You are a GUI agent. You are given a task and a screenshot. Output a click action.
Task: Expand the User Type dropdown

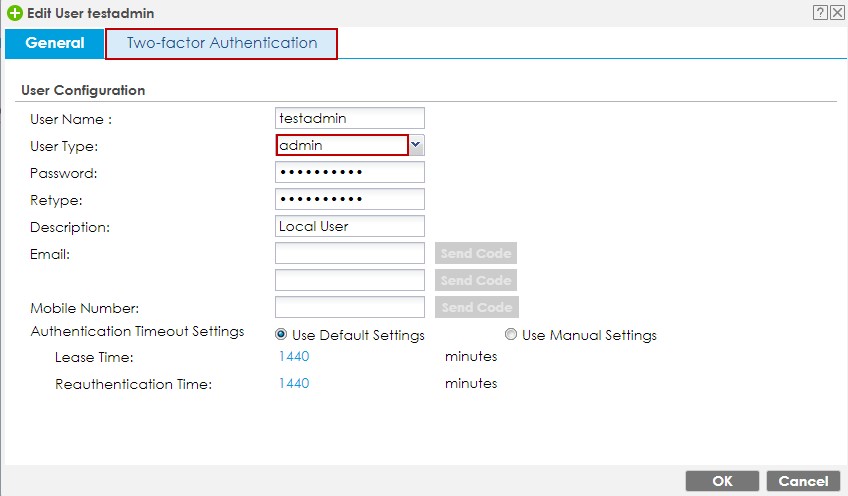pos(416,146)
